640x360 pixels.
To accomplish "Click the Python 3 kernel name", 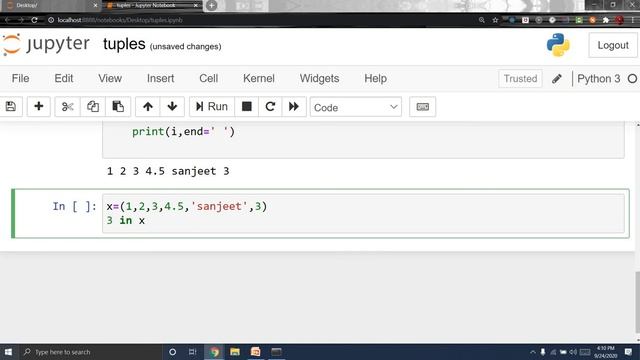I will (x=598, y=79).
